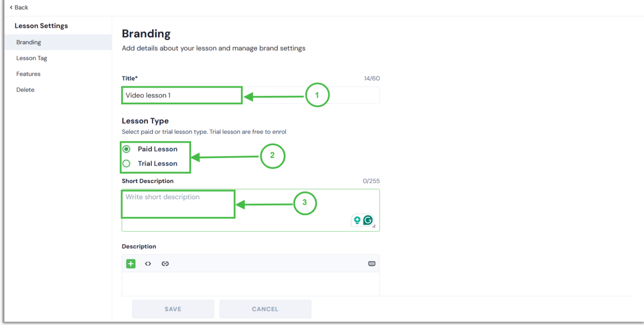The width and height of the screenshot is (644, 325).
Task: Select the Trial Lesson radio button
Action: click(127, 163)
